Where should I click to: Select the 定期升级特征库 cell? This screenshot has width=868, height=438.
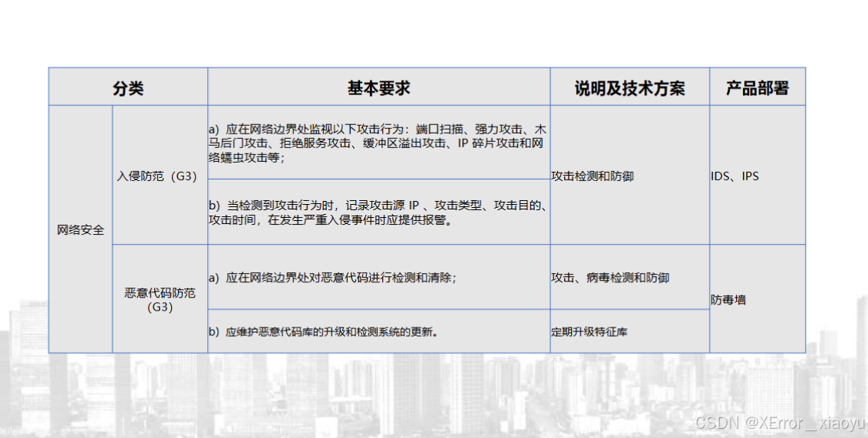[x=629, y=331]
